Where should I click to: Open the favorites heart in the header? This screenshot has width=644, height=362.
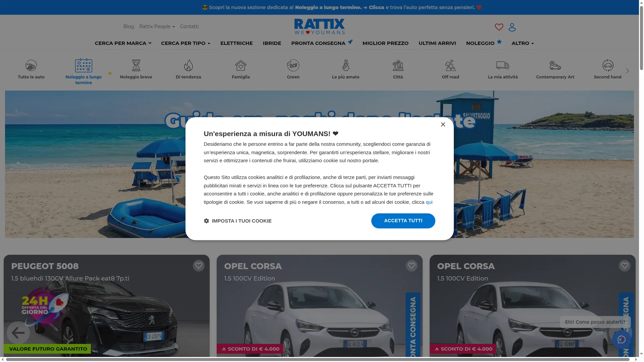(499, 27)
